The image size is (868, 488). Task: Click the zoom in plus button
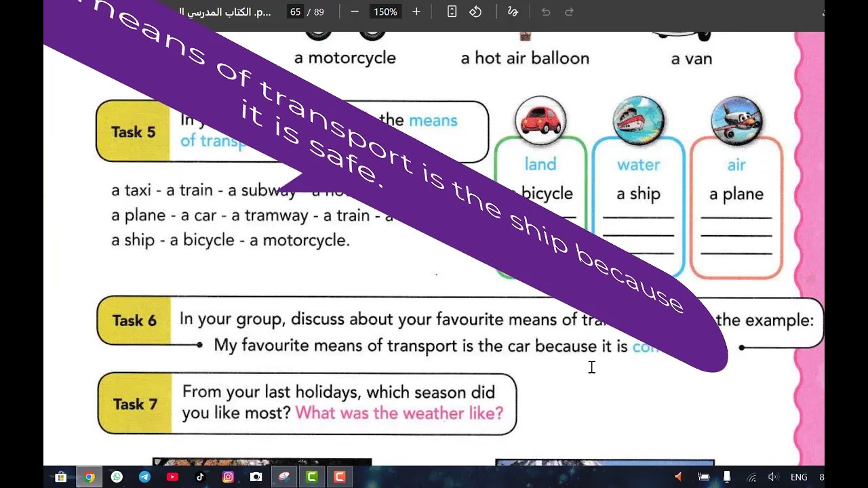pyautogui.click(x=416, y=12)
